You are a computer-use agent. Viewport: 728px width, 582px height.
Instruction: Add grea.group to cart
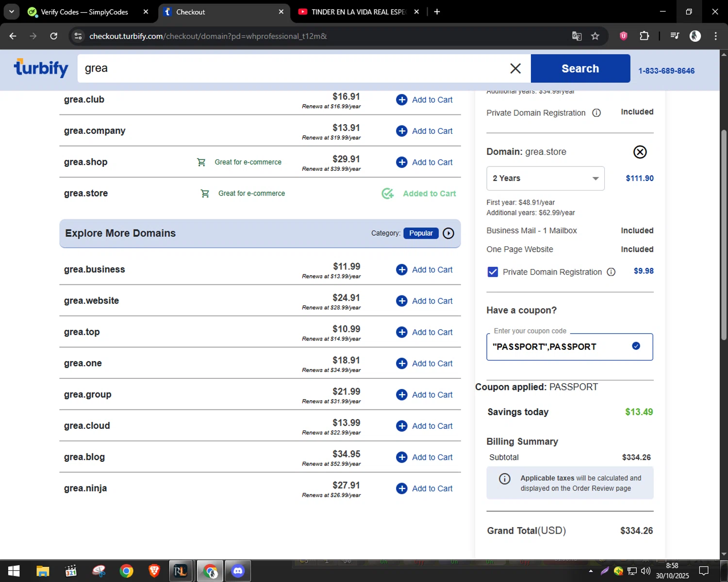point(425,395)
